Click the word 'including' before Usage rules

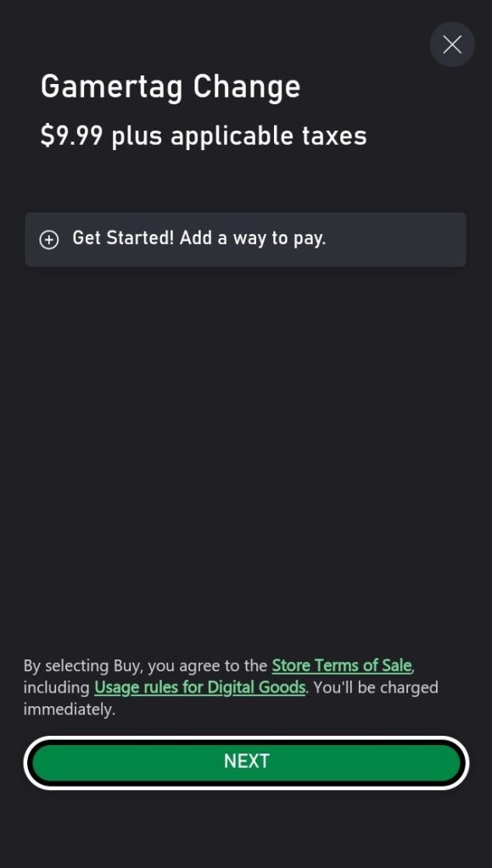tap(57, 687)
